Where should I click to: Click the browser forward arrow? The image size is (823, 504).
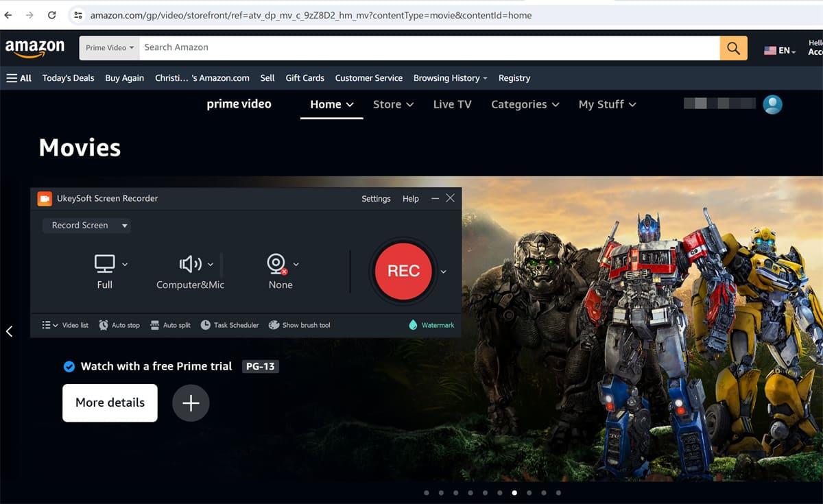pyautogui.click(x=29, y=14)
